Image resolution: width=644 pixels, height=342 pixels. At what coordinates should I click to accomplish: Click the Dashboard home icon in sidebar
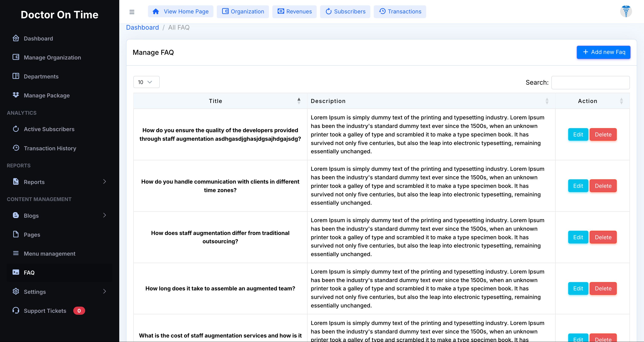pyautogui.click(x=16, y=38)
